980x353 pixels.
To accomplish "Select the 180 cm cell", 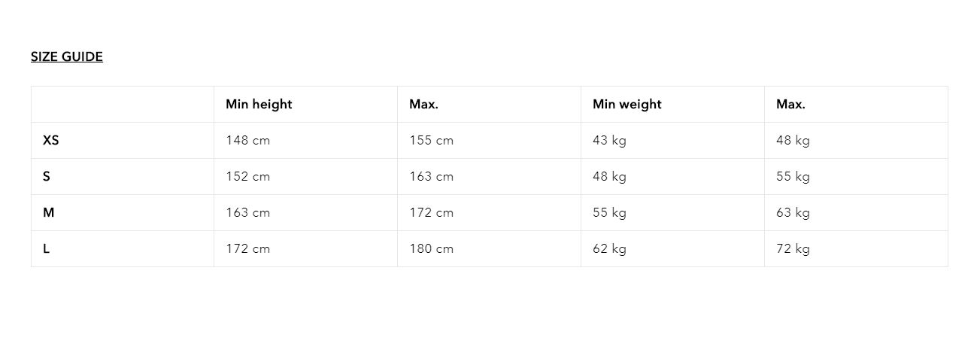I will pos(431,249).
